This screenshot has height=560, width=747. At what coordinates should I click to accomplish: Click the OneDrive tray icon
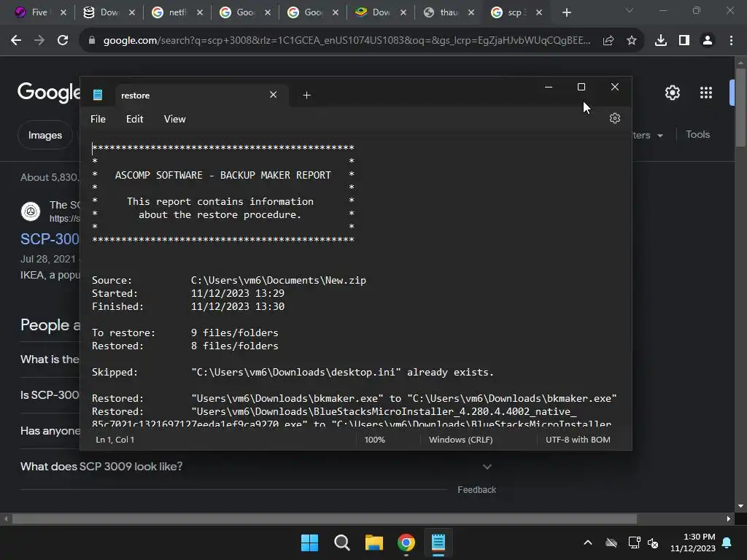(x=611, y=542)
